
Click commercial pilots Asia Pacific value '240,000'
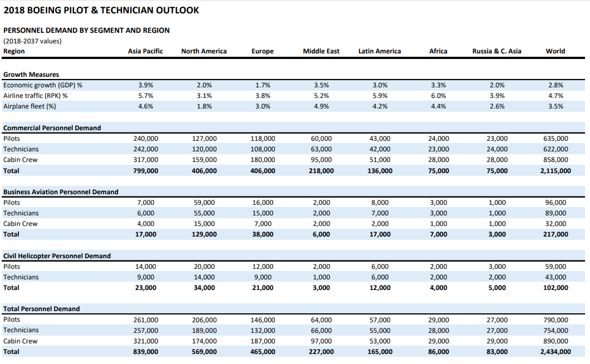(146, 139)
